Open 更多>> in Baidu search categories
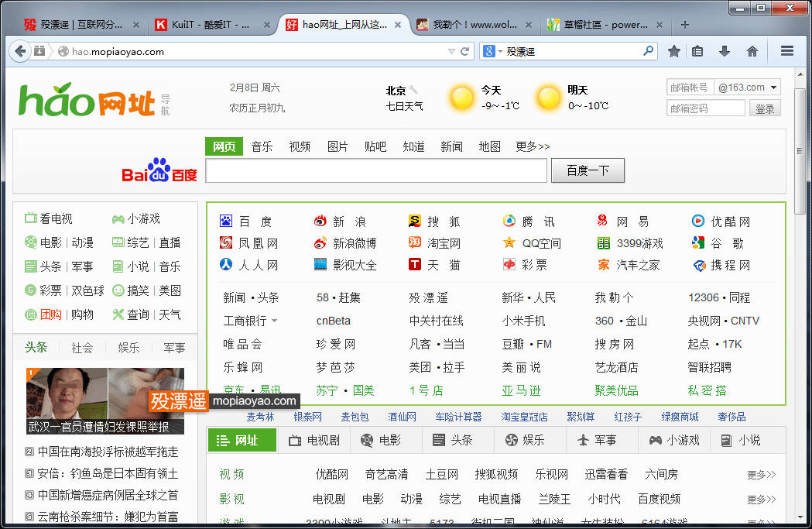This screenshot has height=529, width=812. tap(533, 146)
